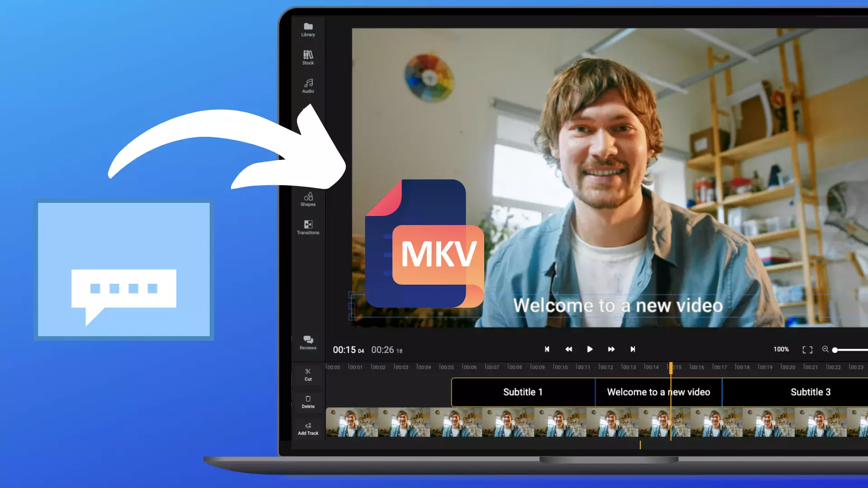Click the playhead marker at 00:15

(671, 368)
